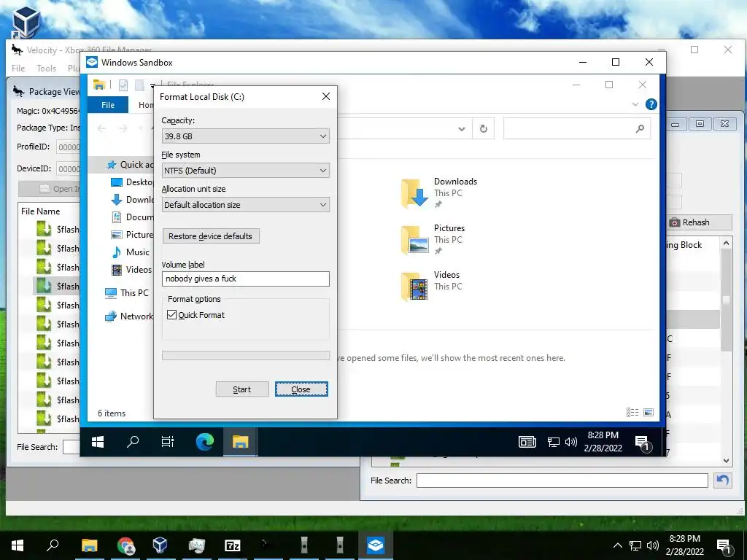
Task: Switch to large icons view in Explorer
Action: click(649, 413)
